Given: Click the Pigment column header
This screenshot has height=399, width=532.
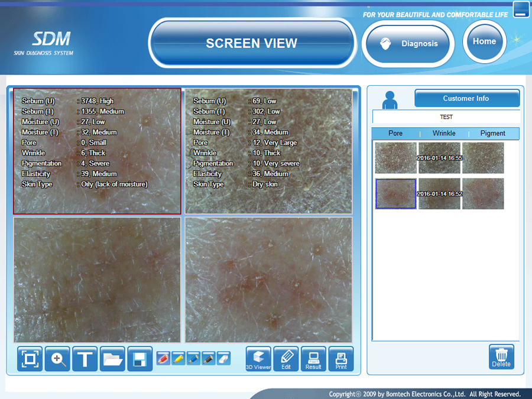Looking at the screenshot, I should click(492, 134).
